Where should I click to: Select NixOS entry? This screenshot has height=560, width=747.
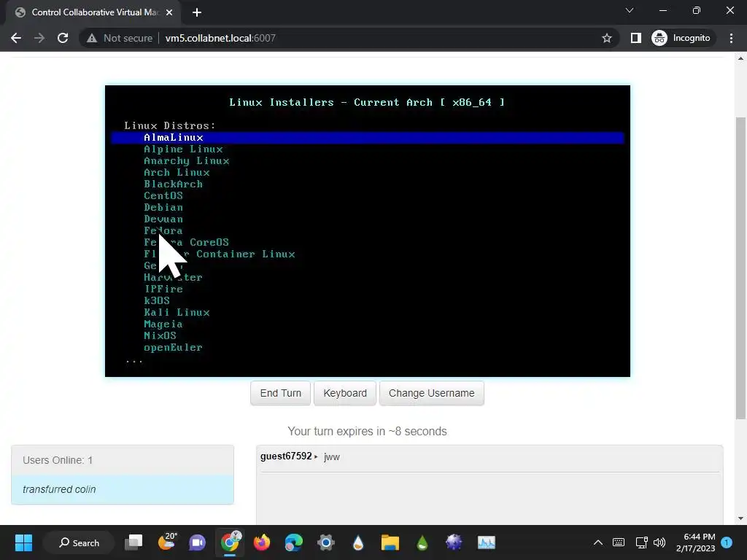coord(160,335)
